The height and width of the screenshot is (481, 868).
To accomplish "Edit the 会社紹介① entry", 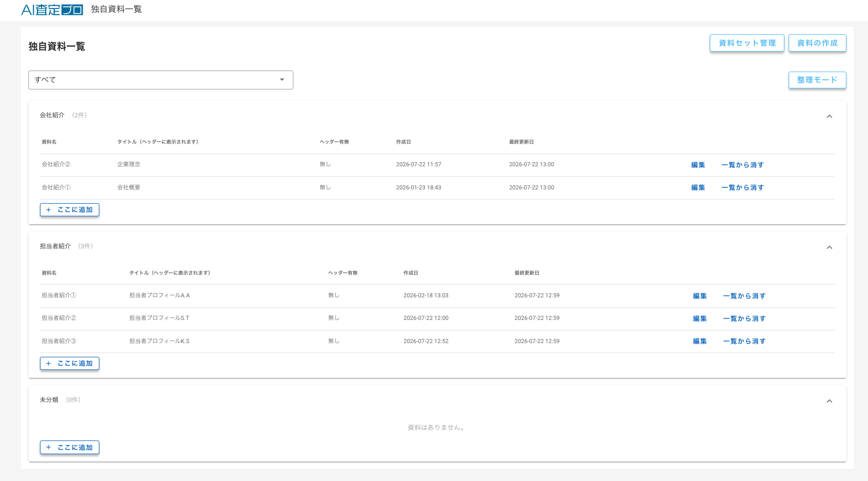I will 698,187.
